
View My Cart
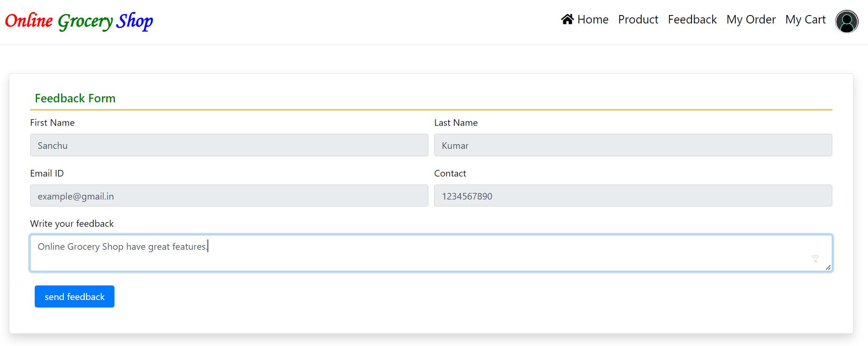click(x=805, y=20)
